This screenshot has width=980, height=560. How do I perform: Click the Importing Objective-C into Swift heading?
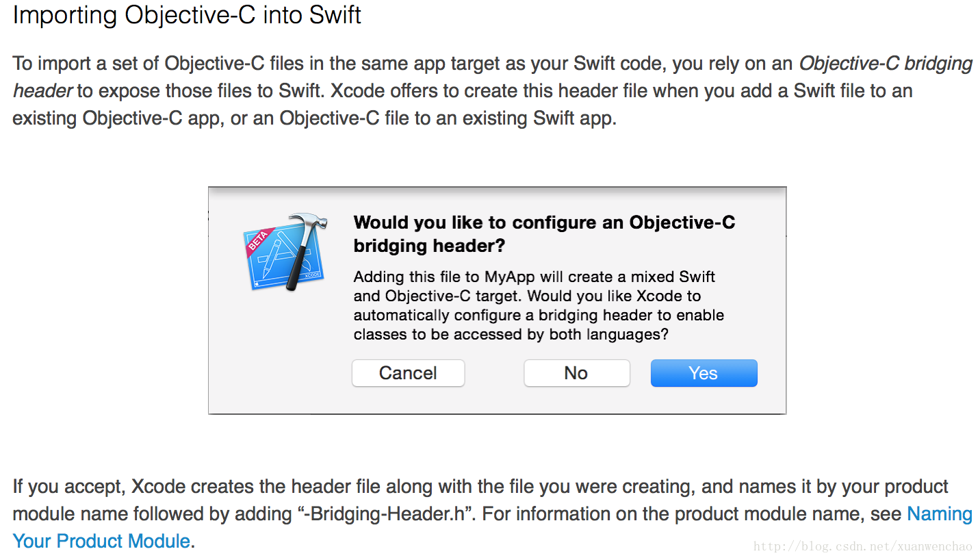[187, 14]
